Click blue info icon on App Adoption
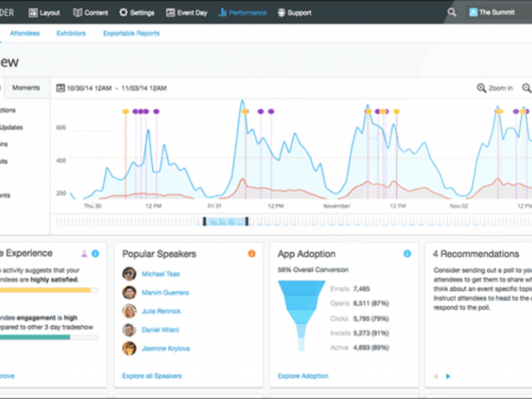The height and width of the screenshot is (399, 532). (x=407, y=254)
